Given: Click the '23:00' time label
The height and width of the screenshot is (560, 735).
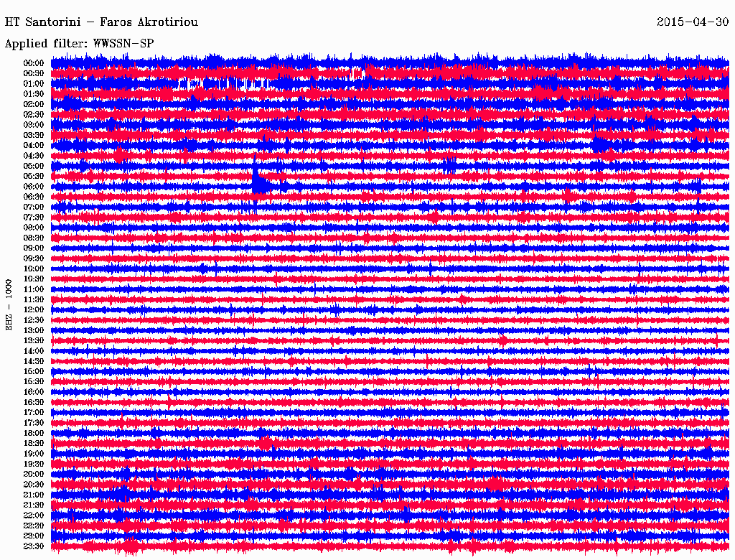Looking at the screenshot, I should coord(34,536).
